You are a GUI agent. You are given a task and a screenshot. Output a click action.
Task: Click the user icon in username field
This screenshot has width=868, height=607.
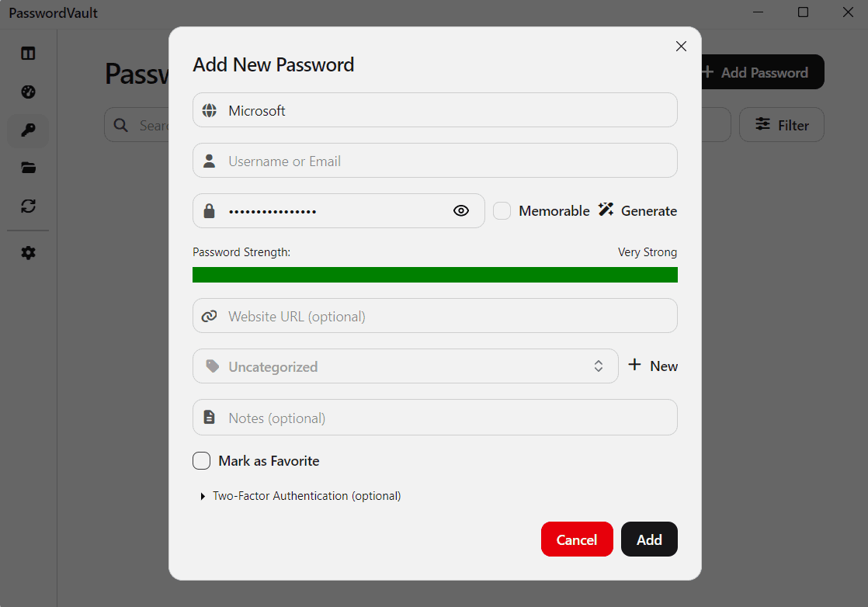point(210,161)
